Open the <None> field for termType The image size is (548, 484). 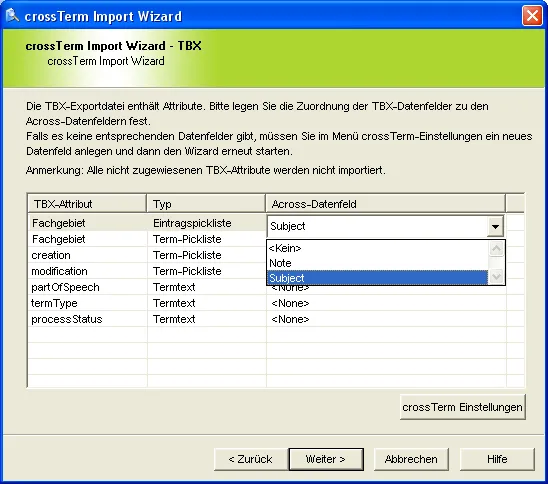coord(386,303)
